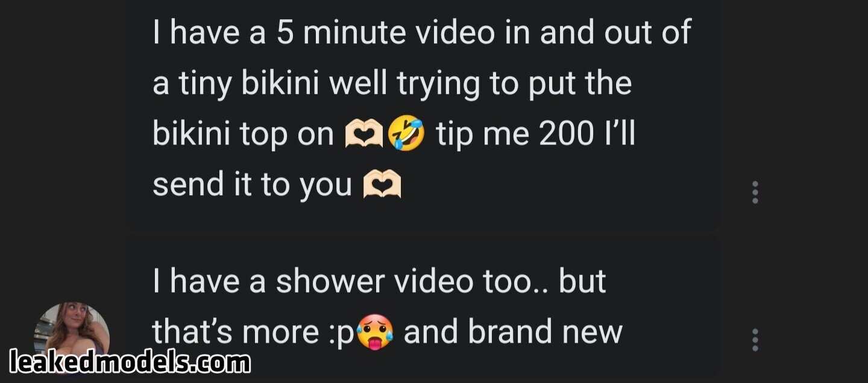Image resolution: width=868 pixels, height=383 pixels.
Task: Click the heart hands emoji after 'bikini top on'
Action: tap(365, 134)
